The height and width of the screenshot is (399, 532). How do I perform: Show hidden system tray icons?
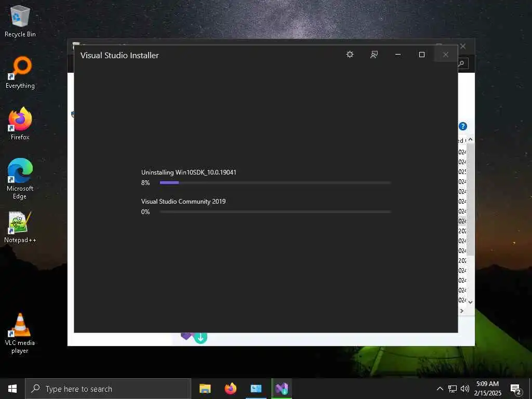[x=440, y=389]
